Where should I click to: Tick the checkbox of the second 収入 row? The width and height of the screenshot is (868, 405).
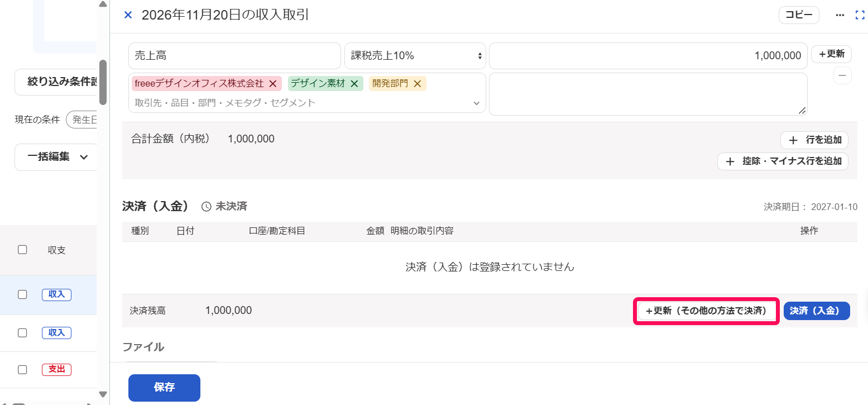click(22, 332)
